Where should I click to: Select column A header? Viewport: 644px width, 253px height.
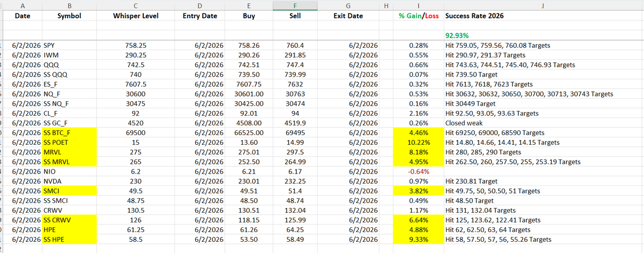pos(23,5)
